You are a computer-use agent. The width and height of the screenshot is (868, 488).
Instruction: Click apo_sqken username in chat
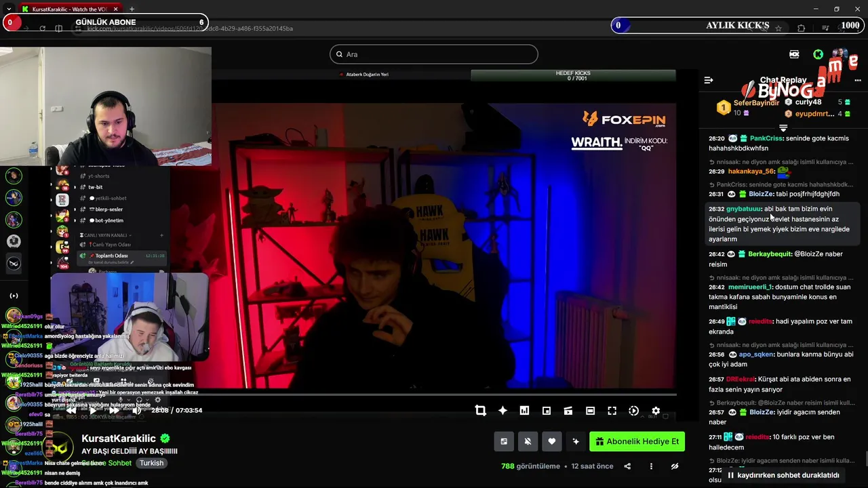coord(756,354)
